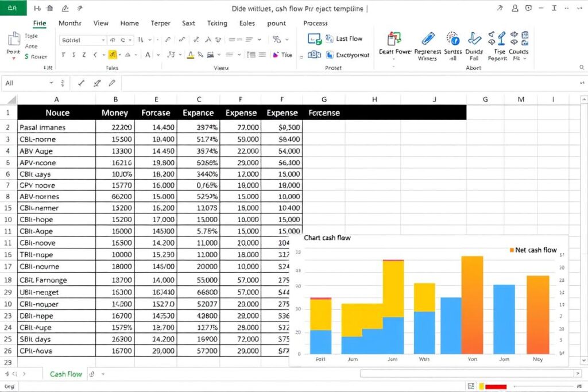
Task: Switch to the View ribbon tab
Action: click(x=100, y=24)
